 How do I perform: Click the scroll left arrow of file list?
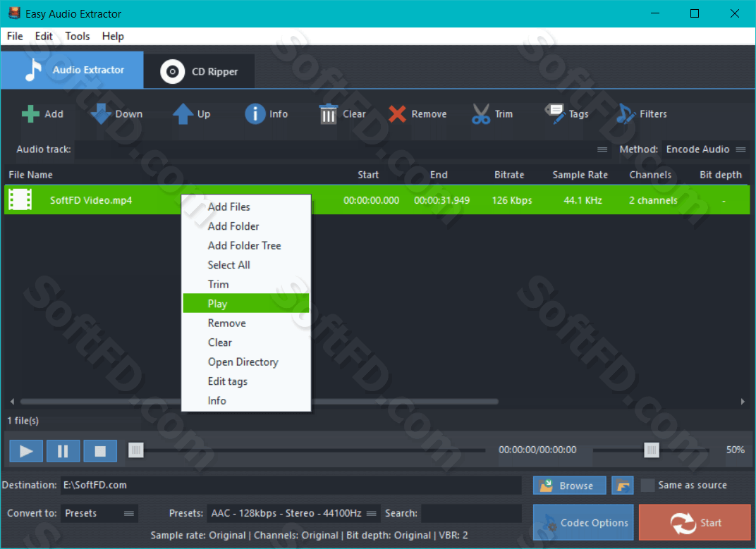pyautogui.click(x=12, y=402)
